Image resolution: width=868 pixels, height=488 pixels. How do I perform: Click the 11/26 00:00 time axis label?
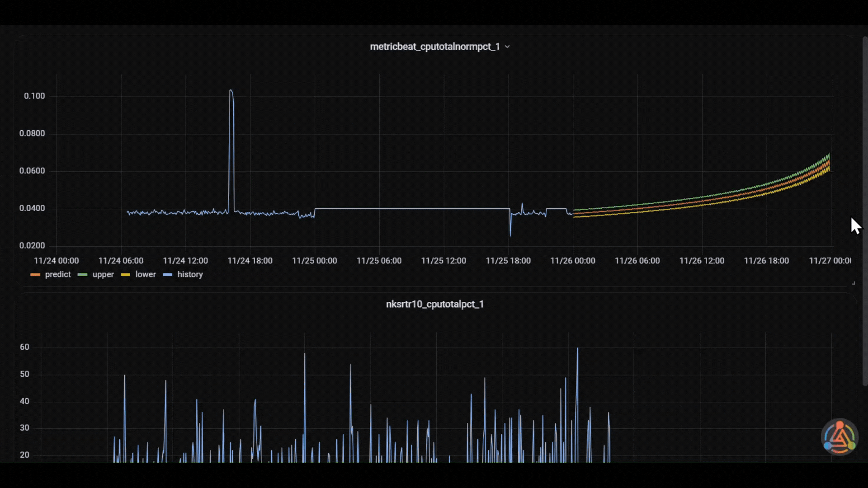pos(573,261)
